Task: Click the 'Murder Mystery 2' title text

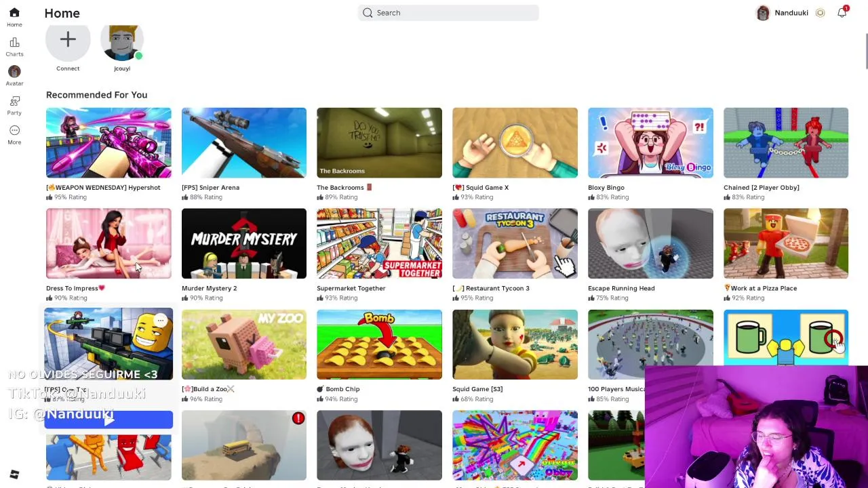Action: [210, 288]
